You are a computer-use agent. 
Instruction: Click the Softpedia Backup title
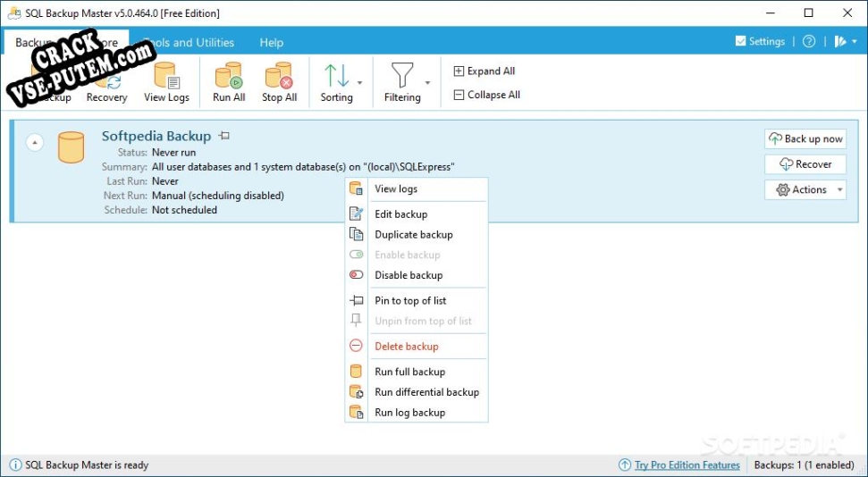(156, 136)
